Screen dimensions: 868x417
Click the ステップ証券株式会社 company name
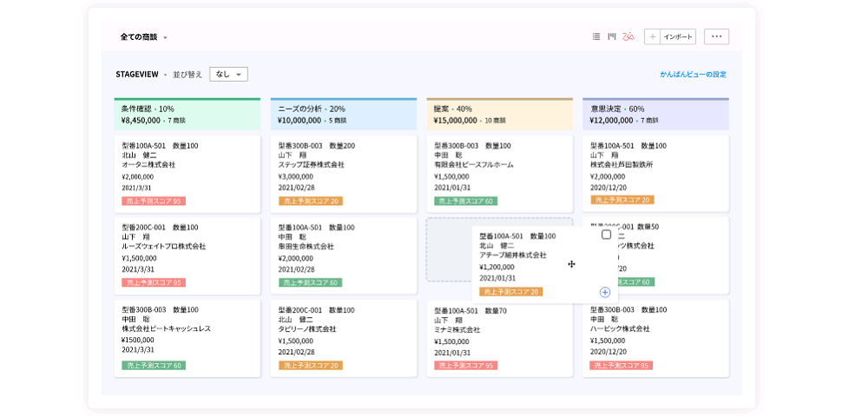(311, 165)
